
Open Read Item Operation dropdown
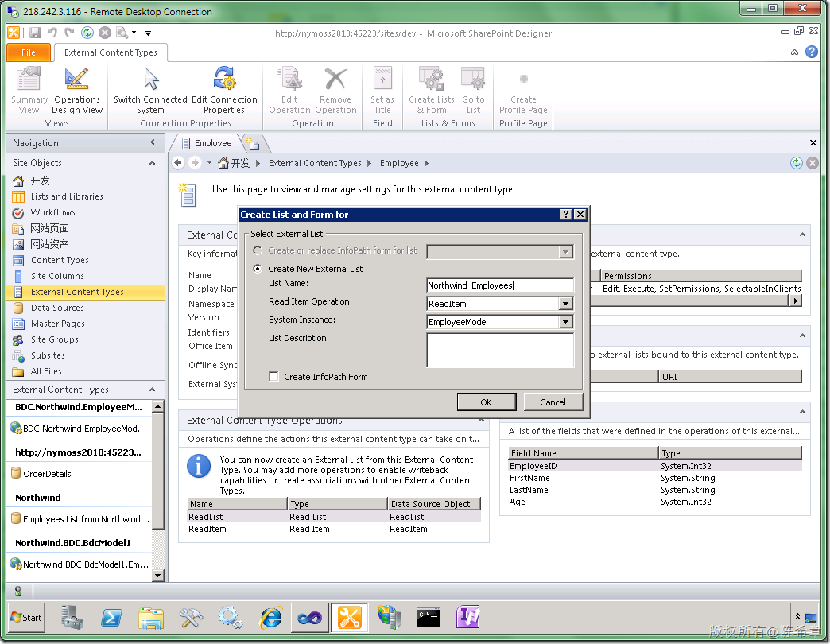[565, 304]
